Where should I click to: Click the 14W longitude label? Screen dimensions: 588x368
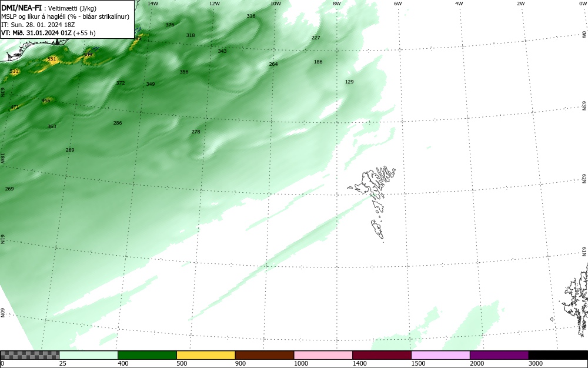click(x=153, y=4)
